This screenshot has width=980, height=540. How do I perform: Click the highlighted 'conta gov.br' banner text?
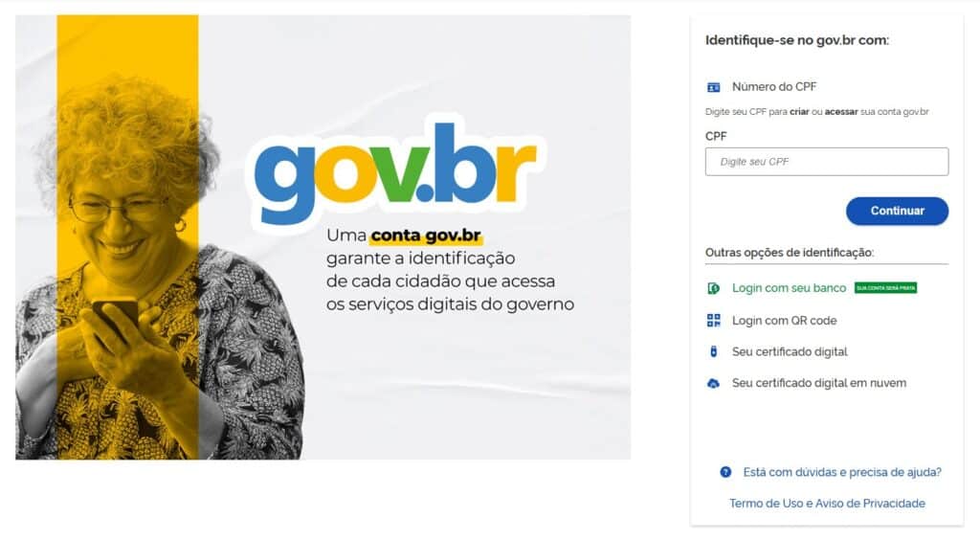(426, 236)
